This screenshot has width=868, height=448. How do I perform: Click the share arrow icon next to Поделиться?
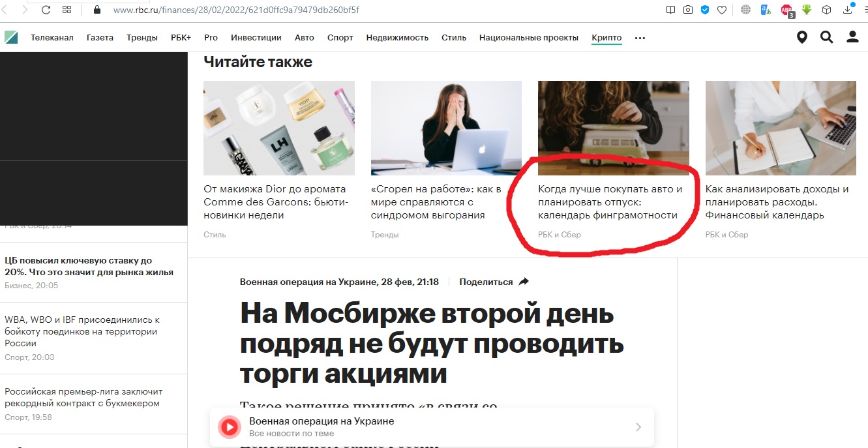(524, 282)
